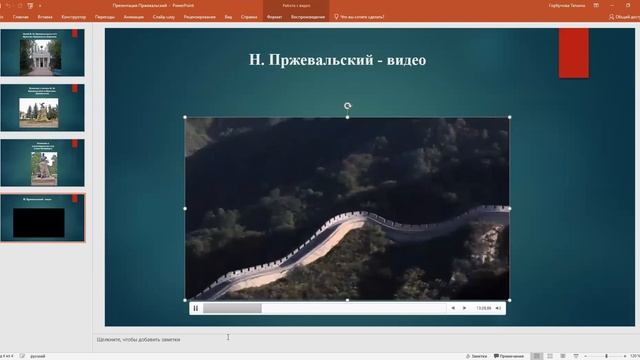Click the Общий доступ share button
The image size is (640, 360).
[624, 17]
